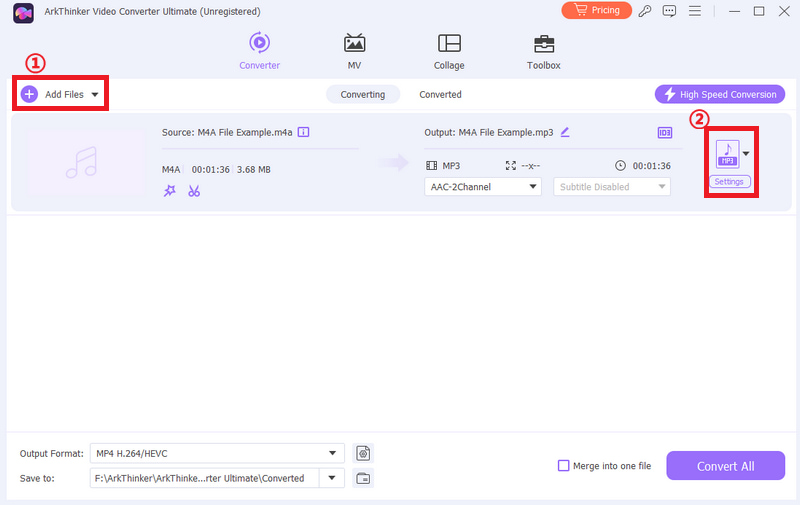Close the ArkThinker window
Viewport: 800px width, 505px height.
coord(784,11)
